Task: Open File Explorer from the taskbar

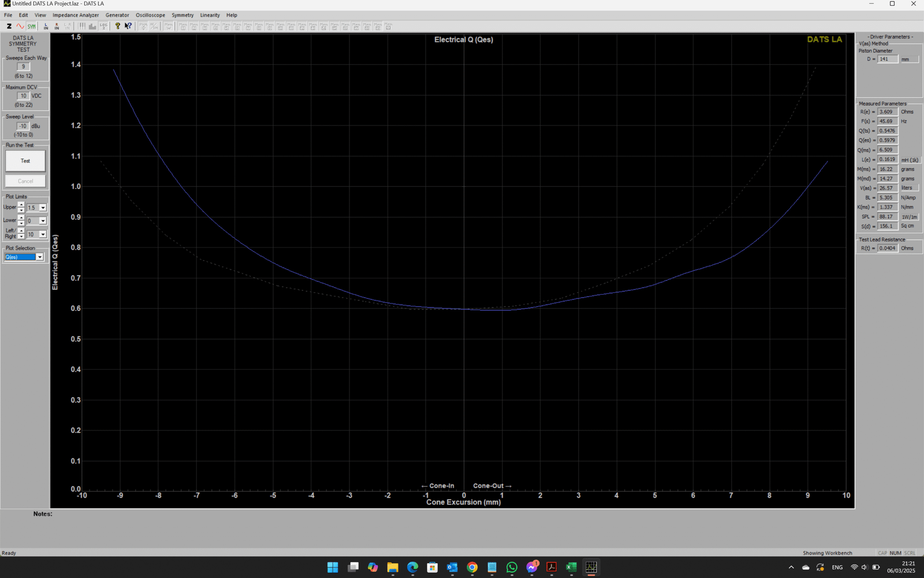Action: click(393, 567)
